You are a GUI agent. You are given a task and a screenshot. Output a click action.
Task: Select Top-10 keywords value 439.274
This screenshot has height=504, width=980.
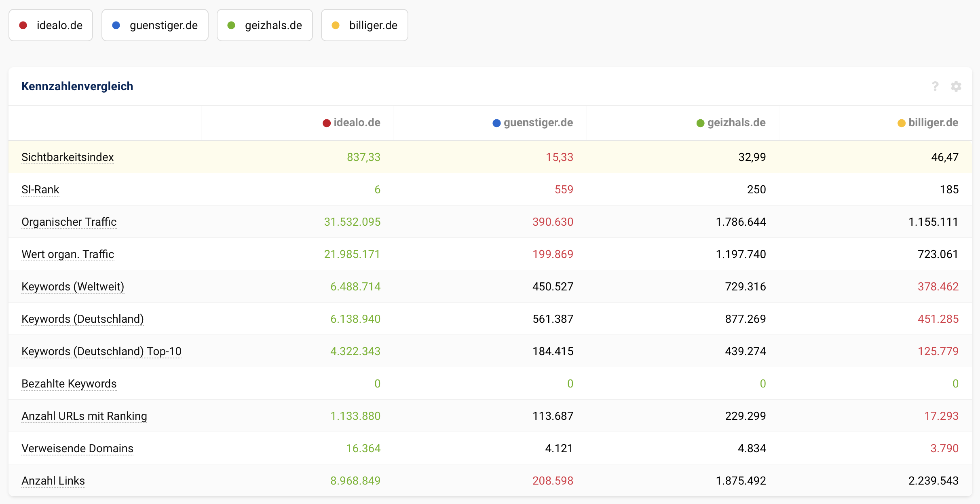(746, 351)
